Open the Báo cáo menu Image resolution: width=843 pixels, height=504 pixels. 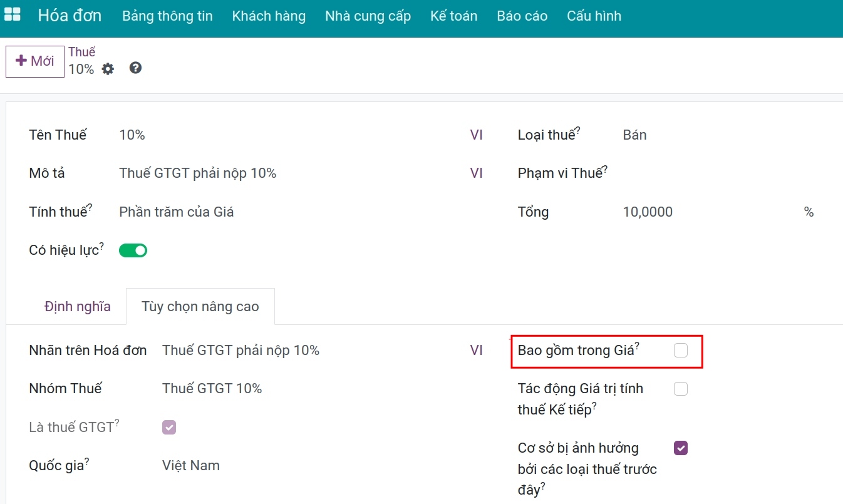pyautogui.click(x=522, y=16)
